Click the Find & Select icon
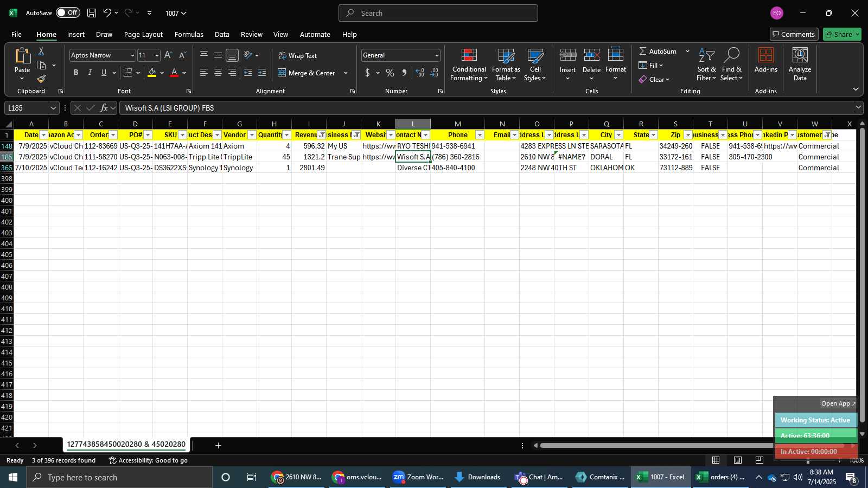868x488 pixels. click(x=731, y=55)
